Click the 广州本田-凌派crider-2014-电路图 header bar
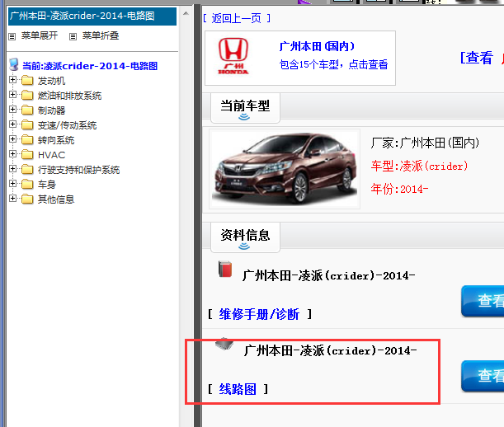 click(92, 16)
